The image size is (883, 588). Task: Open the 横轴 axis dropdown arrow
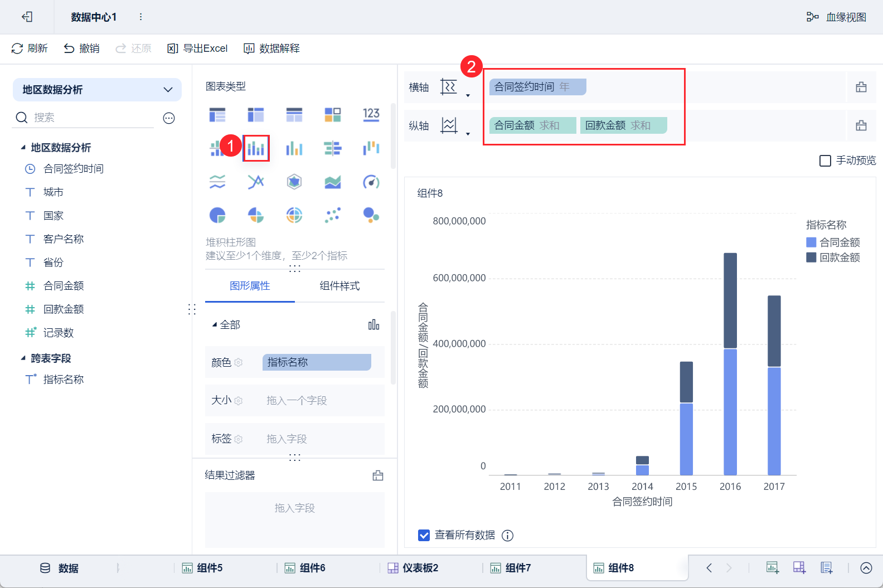click(x=468, y=95)
